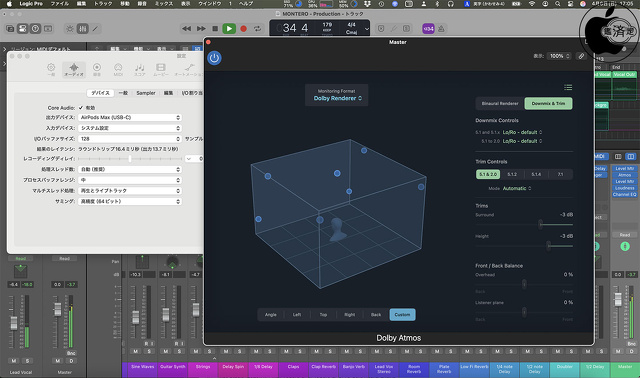The width and height of the screenshot is (640, 378).
Task: Open the MIDI tab icon in Settings window
Action: [x=118, y=69]
